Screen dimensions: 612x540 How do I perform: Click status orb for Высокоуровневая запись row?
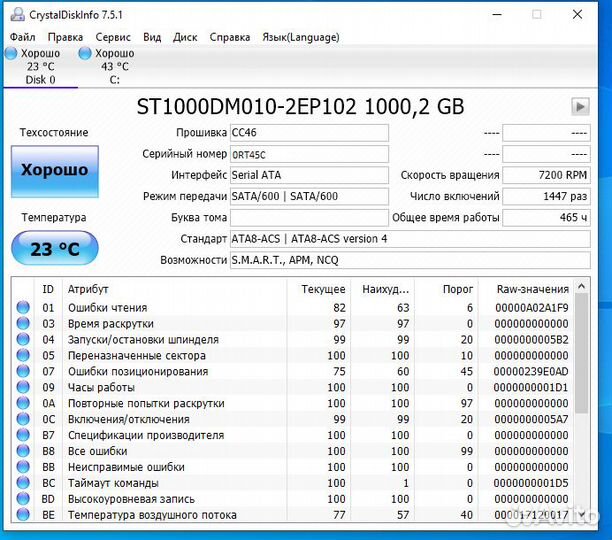click(x=23, y=499)
